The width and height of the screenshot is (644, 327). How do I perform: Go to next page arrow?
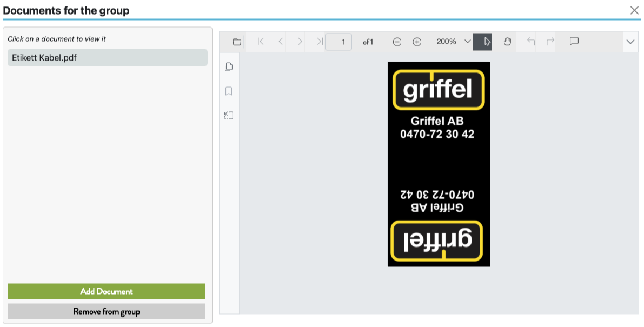300,42
